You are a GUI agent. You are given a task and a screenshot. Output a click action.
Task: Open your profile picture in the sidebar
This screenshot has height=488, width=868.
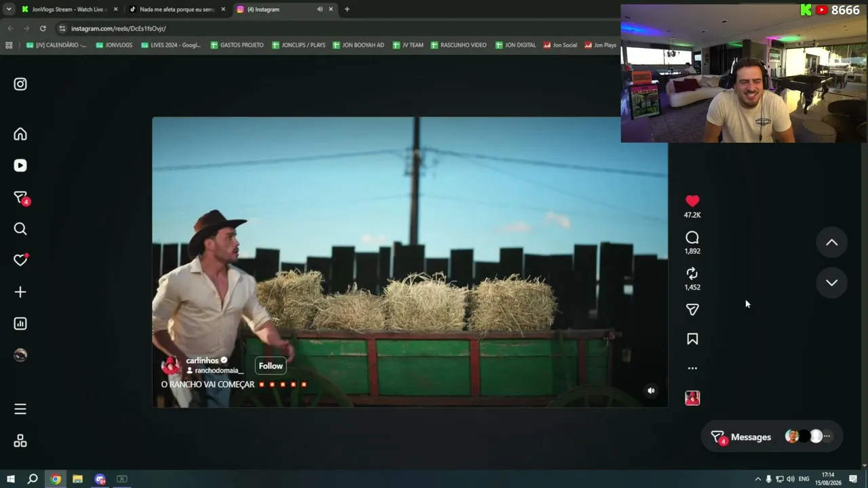click(x=20, y=355)
